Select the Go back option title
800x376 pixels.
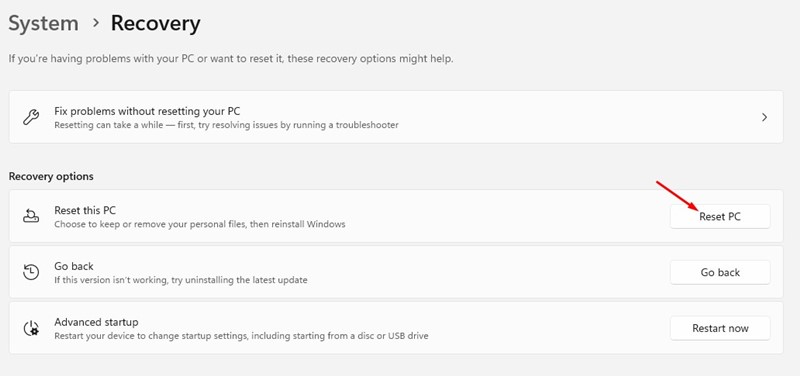pos(74,266)
